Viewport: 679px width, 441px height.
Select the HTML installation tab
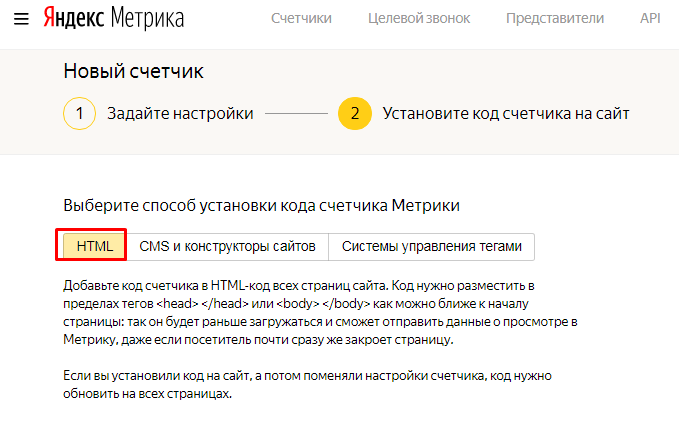95,245
